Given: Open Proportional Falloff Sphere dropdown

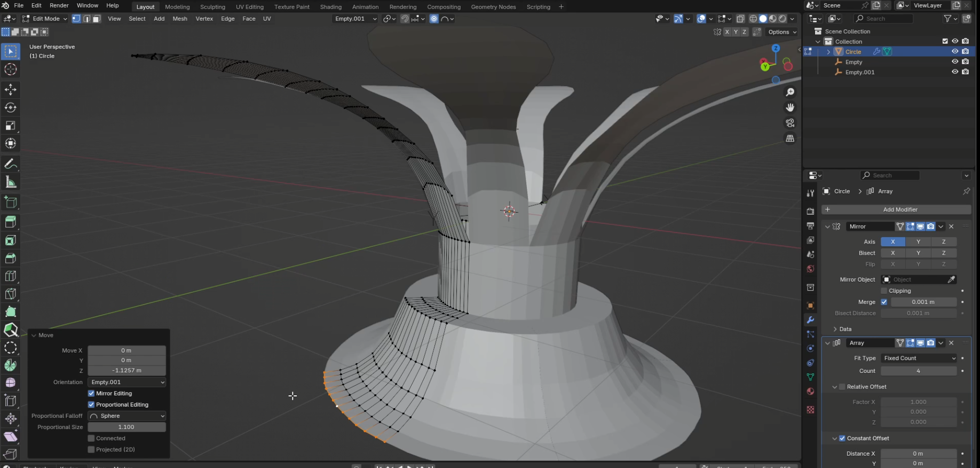Looking at the screenshot, I should [x=127, y=416].
